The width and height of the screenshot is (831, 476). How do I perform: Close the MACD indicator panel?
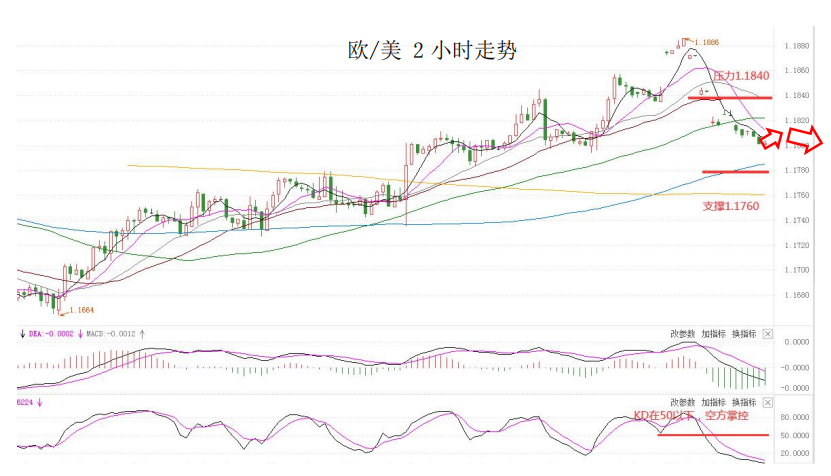(x=767, y=334)
